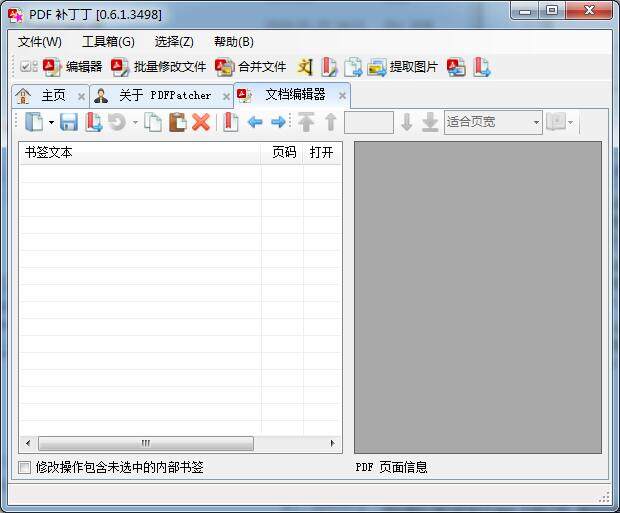Open the 提取图片 extract images tool

403,67
